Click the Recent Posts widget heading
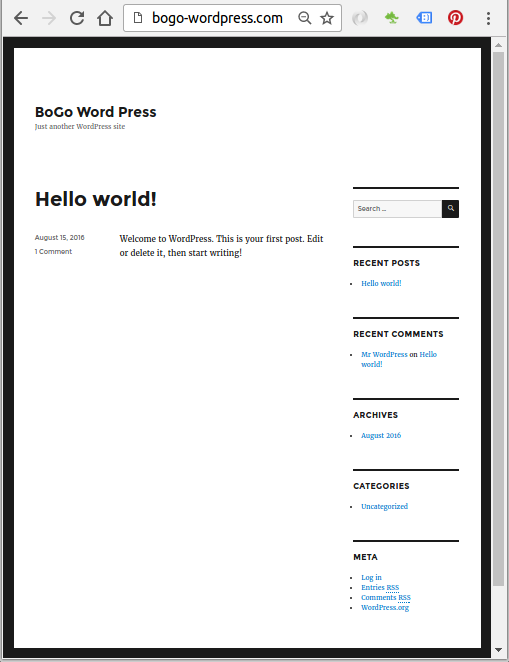 coord(387,263)
